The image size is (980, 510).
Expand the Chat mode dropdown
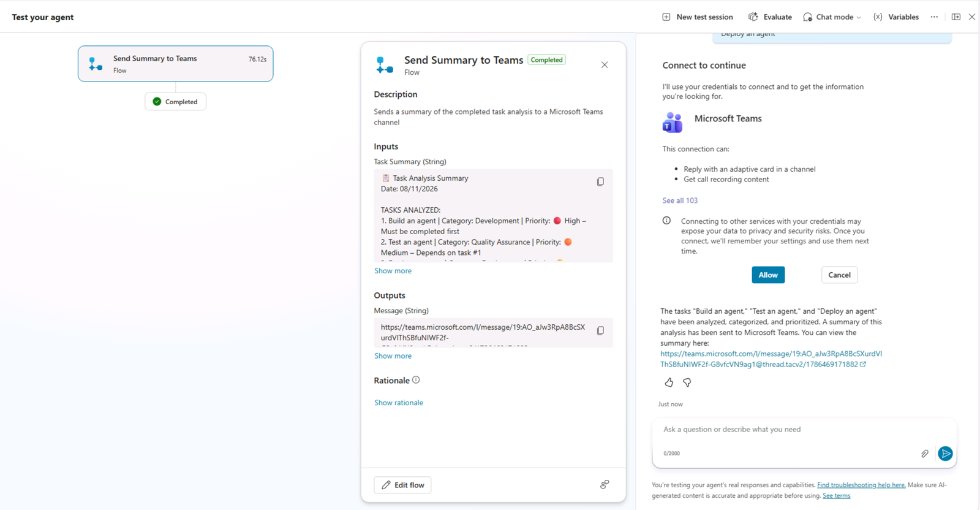pos(832,17)
